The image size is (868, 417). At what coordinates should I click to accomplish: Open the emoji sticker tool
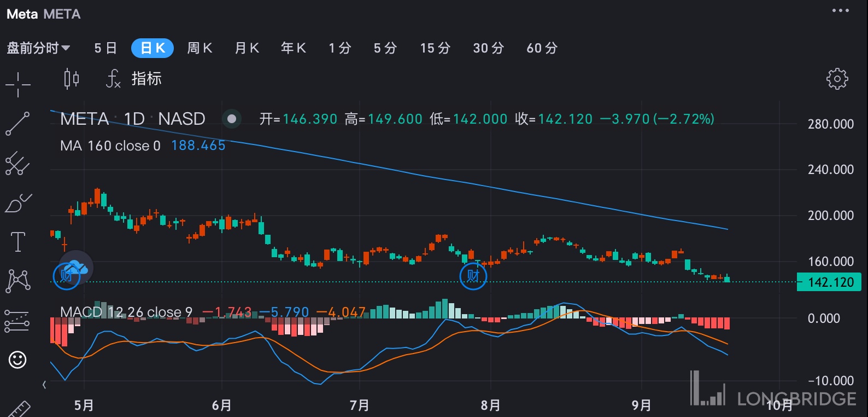pos(17,360)
